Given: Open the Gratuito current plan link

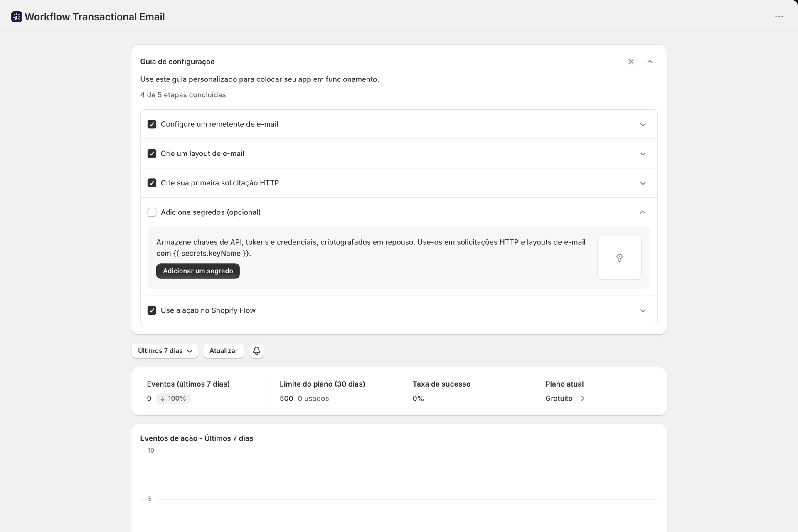Looking at the screenshot, I should tap(559, 398).
